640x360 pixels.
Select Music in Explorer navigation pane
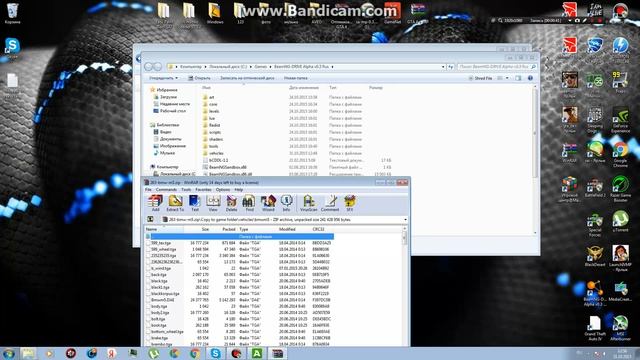(x=164, y=153)
